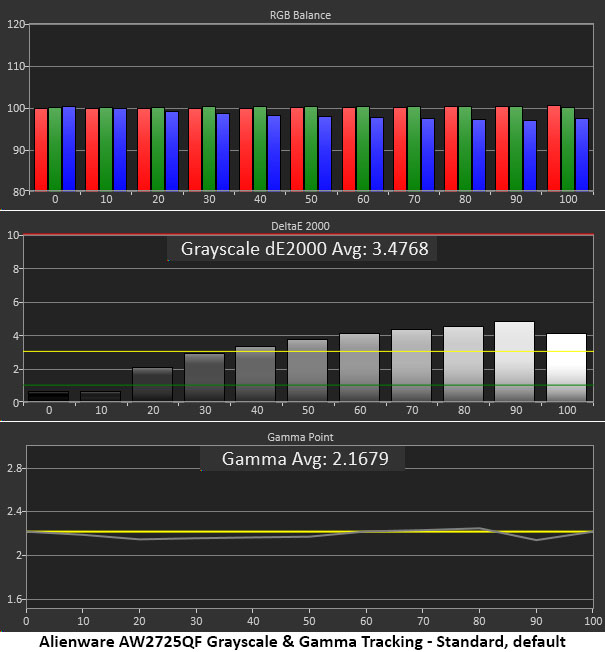Click the red bar at 60 in RGB Balance
Image resolution: width=605 pixels, height=652 pixels.
point(349,149)
